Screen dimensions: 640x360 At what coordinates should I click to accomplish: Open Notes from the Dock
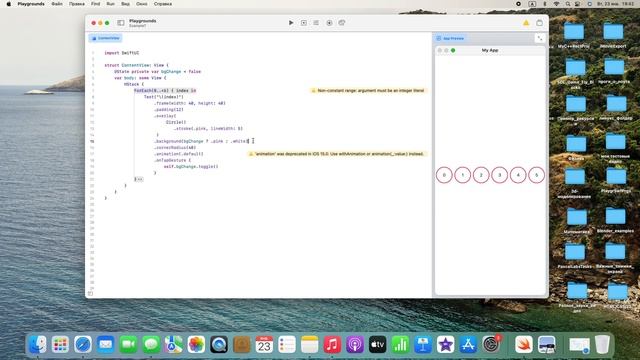(309, 345)
